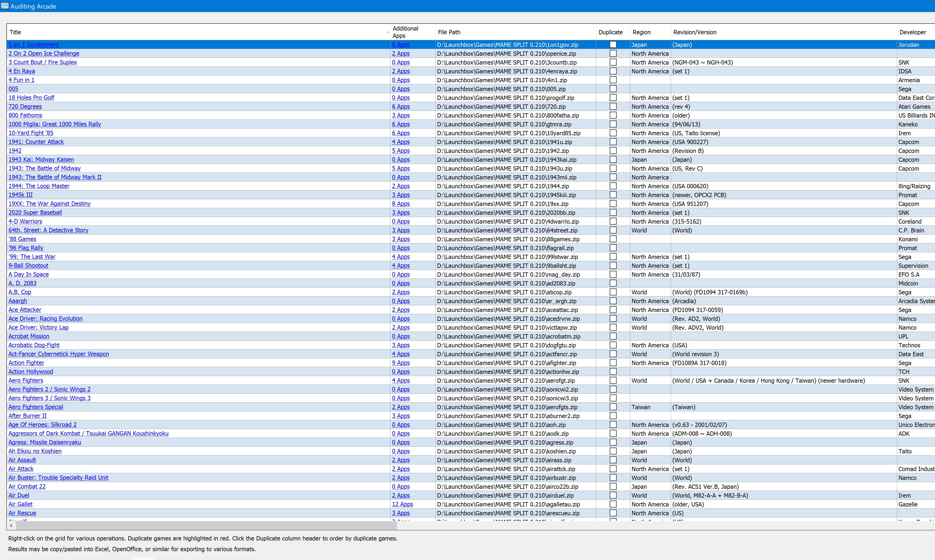
Task: Toggle Duplicate checkbox for '88 Games
Action: click(x=613, y=239)
